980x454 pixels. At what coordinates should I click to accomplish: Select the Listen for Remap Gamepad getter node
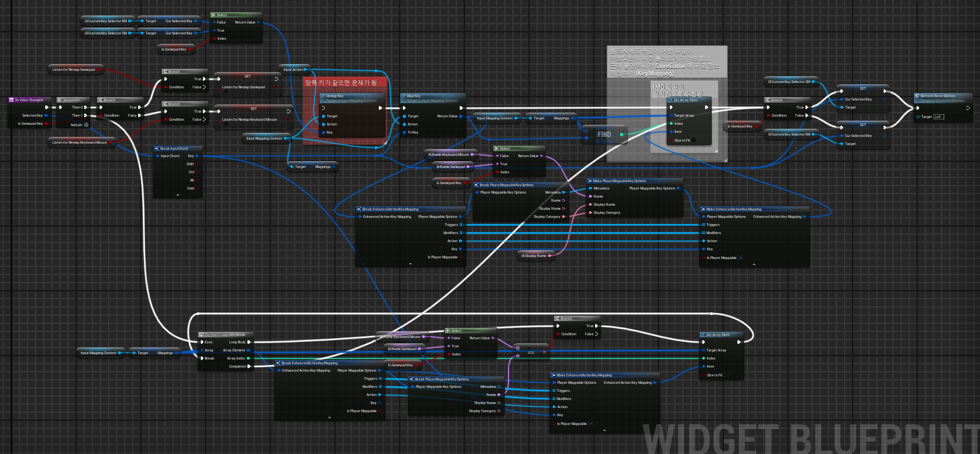76,69
